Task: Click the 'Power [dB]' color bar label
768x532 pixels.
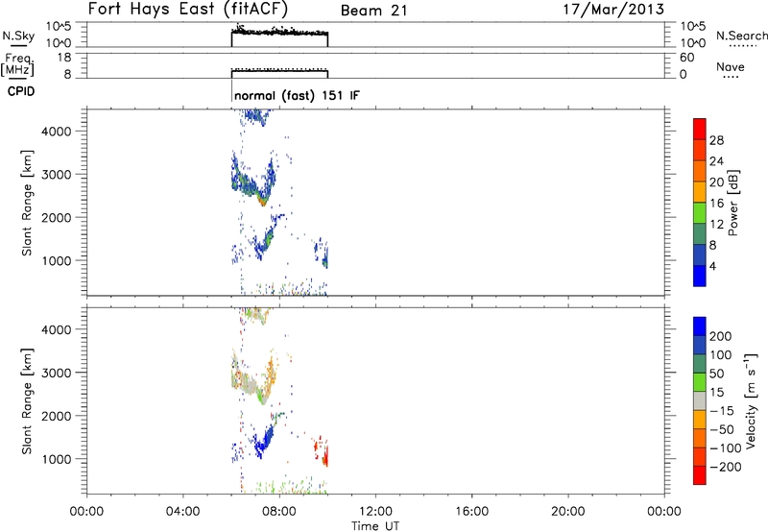Action: [732, 203]
